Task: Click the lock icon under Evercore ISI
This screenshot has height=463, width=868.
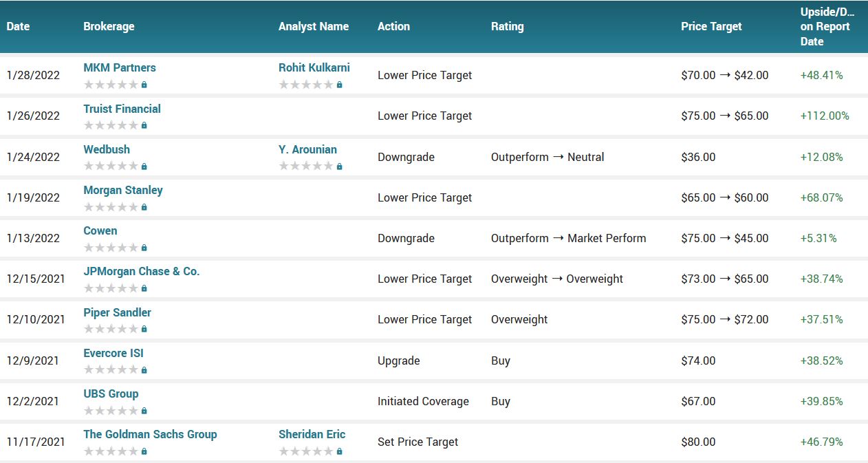Action: [x=144, y=370]
